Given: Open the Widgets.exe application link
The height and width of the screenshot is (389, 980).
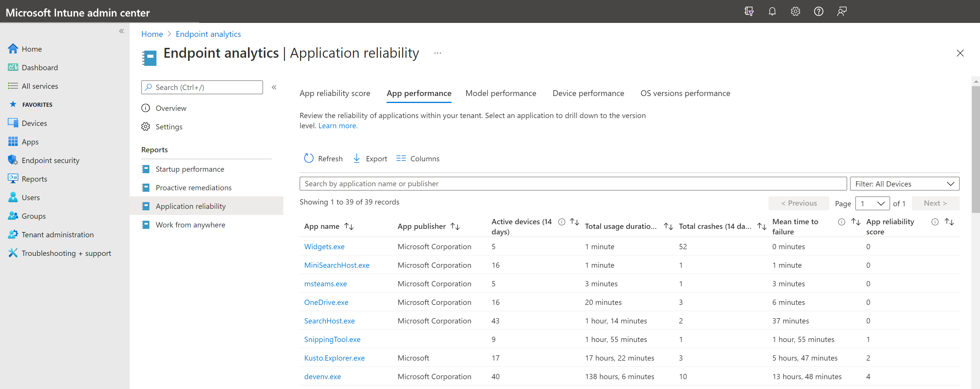Looking at the screenshot, I should 324,247.
